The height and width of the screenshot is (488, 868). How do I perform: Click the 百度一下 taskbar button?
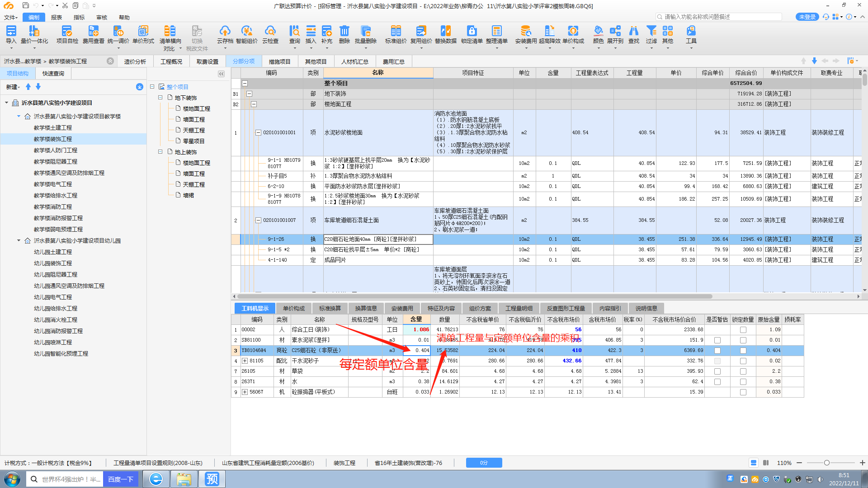coord(121,479)
